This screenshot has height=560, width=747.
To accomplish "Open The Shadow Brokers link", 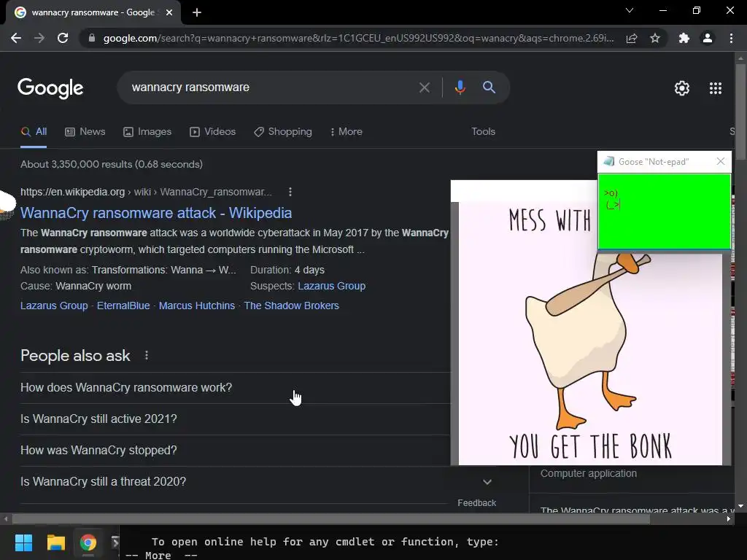I will [x=292, y=306].
